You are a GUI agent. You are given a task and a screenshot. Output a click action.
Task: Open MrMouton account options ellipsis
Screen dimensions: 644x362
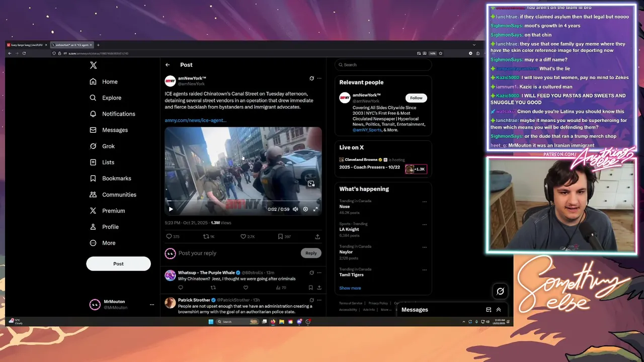click(152, 304)
